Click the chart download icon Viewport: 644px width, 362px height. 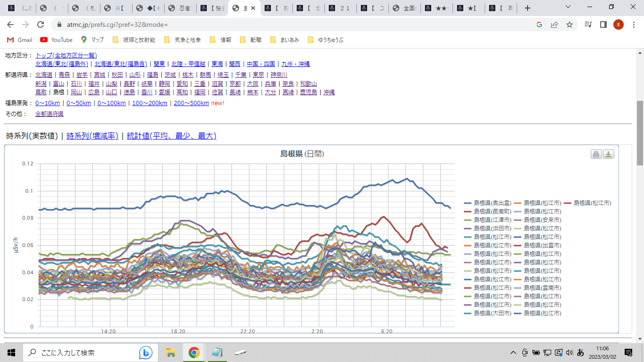pyautogui.click(x=609, y=154)
